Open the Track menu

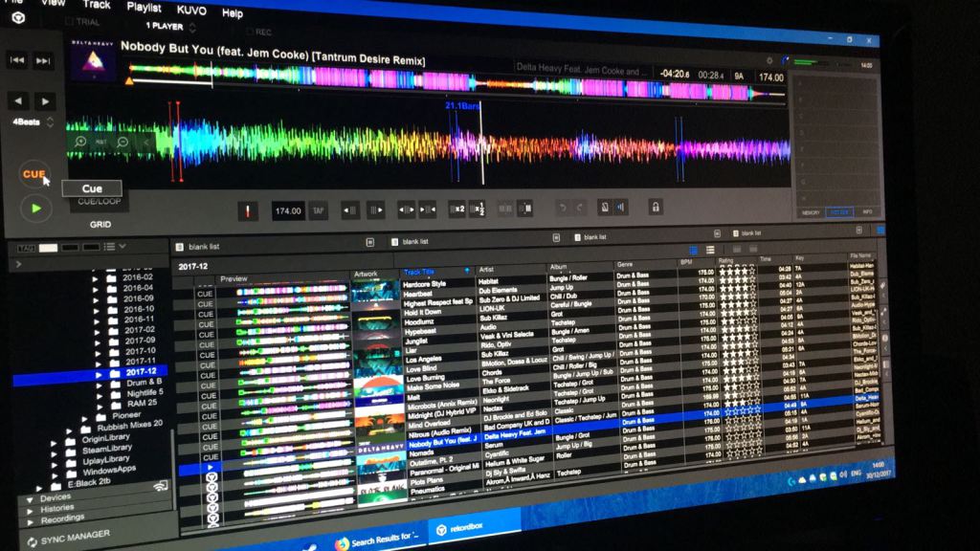97,5
